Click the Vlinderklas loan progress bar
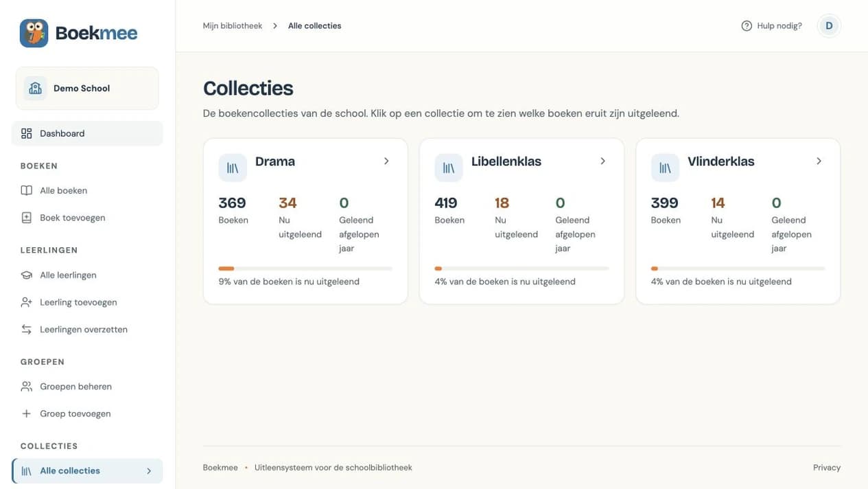Screen dimensions: 868x489 pyautogui.click(x=738, y=269)
